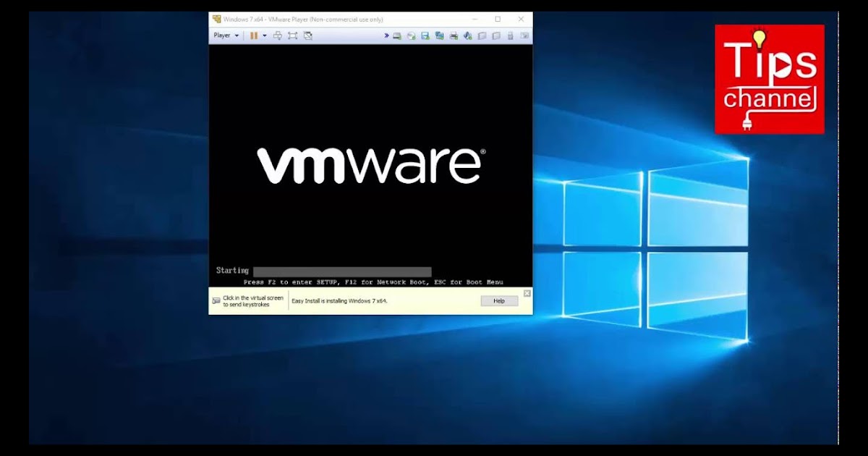The width and height of the screenshot is (868, 456).
Task: Enter full screen mode icon
Action: click(x=292, y=35)
